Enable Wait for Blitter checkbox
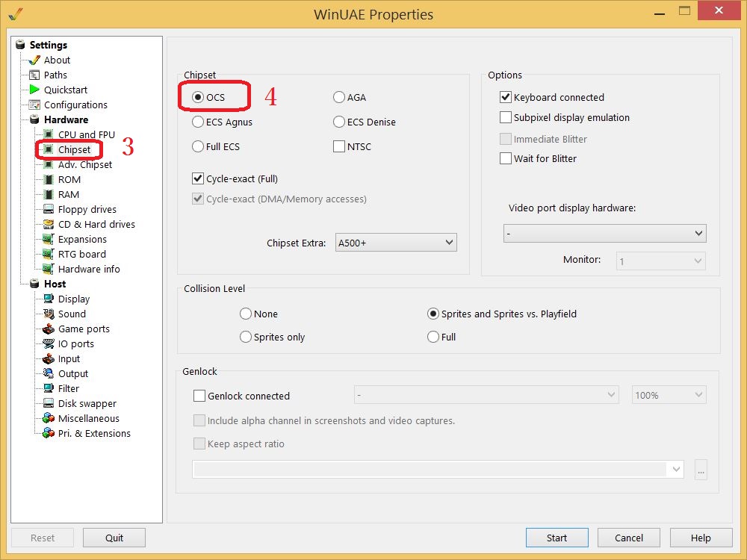747x560 pixels. 506,158
